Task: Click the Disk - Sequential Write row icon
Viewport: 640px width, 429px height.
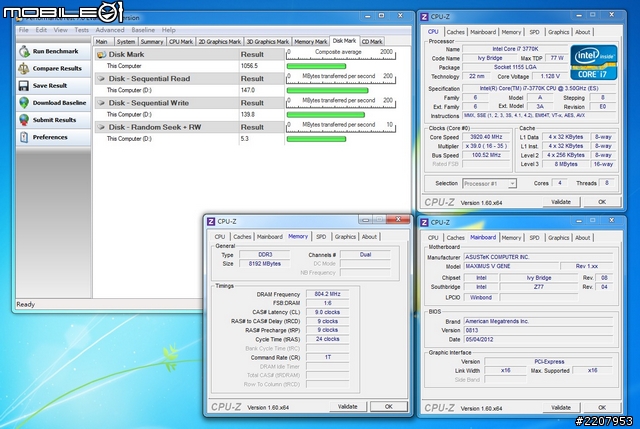Action: [101, 103]
